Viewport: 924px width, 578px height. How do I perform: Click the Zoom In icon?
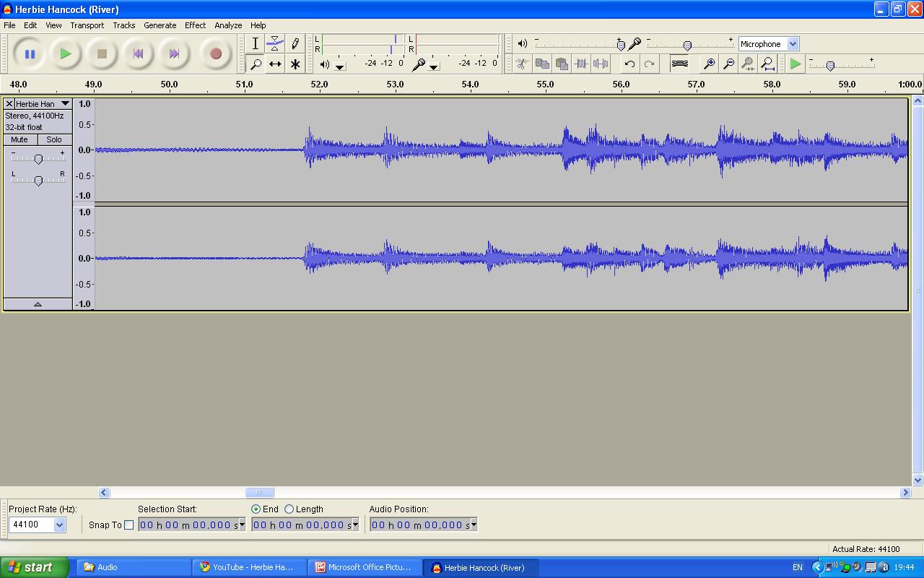coord(710,64)
